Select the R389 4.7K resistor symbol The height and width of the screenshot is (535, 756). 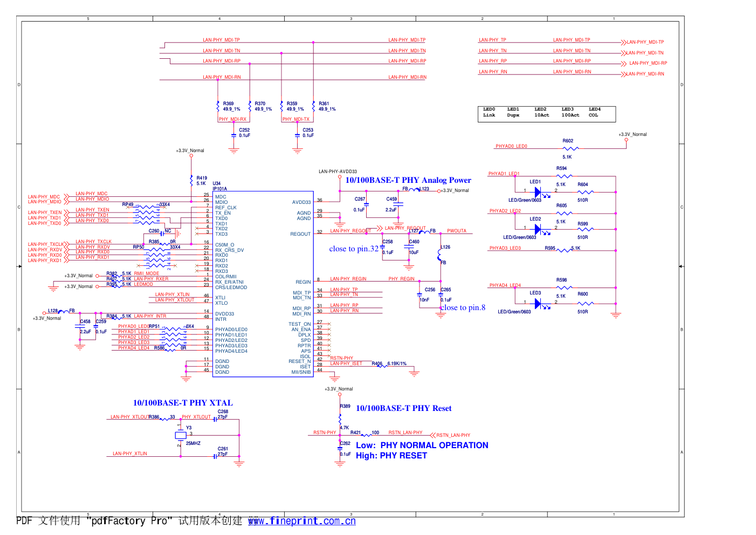[x=340, y=418]
